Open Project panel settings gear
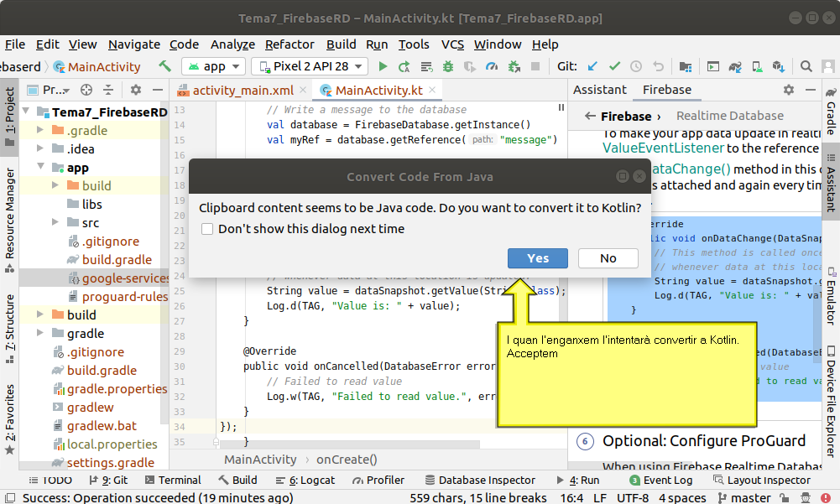 pos(136,90)
